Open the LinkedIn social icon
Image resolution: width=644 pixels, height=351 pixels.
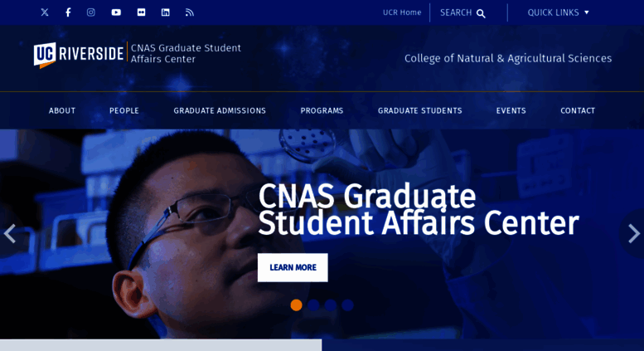point(166,12)
